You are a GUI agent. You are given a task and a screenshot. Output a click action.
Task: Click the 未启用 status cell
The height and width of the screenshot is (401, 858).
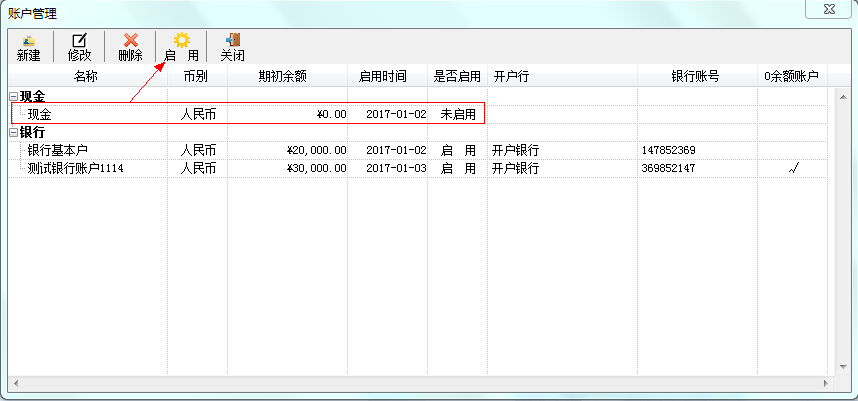click(458, 114)
